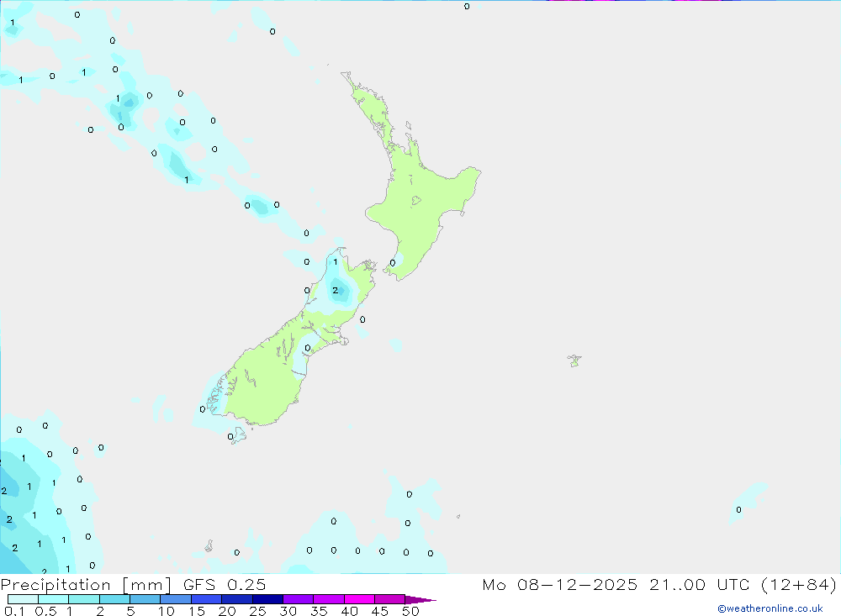Click legend tick label '45'

[x=380, y=611]
